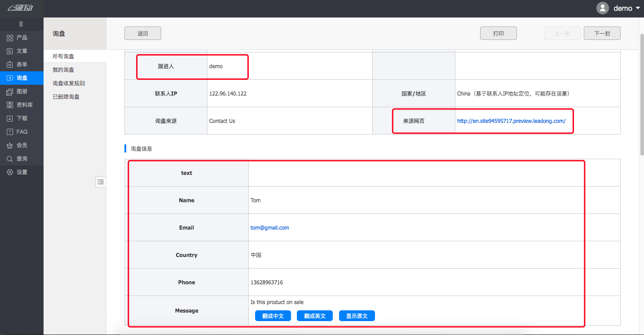Collapse the submenu panel toggle
Image resolution: width=644 pixels, height=335 pixels.
[x=101, y=182]
